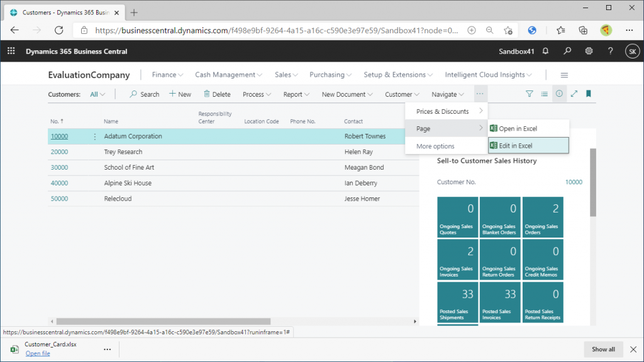This screenshot has height=362, width=644.
Task: Open the Navigate action dropdown
Action: tap(448, 94)
